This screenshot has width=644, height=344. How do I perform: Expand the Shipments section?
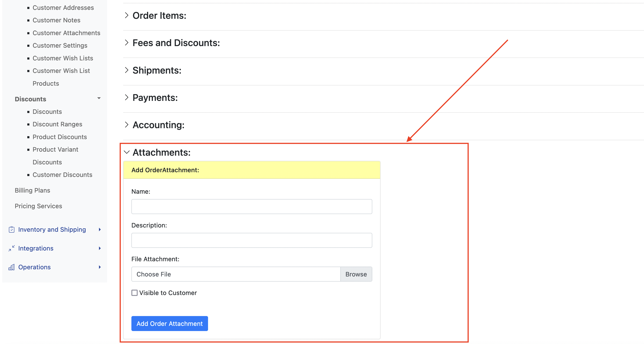(x=127, y=70)
